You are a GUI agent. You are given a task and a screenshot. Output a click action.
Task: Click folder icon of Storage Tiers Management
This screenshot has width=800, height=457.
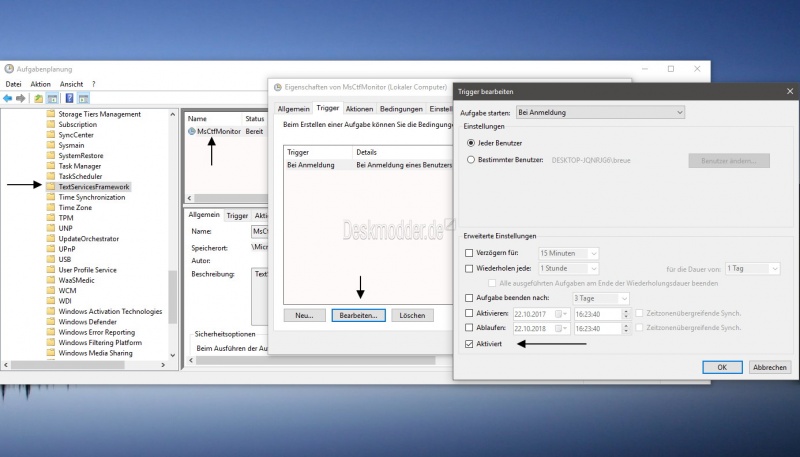[51, 114]
